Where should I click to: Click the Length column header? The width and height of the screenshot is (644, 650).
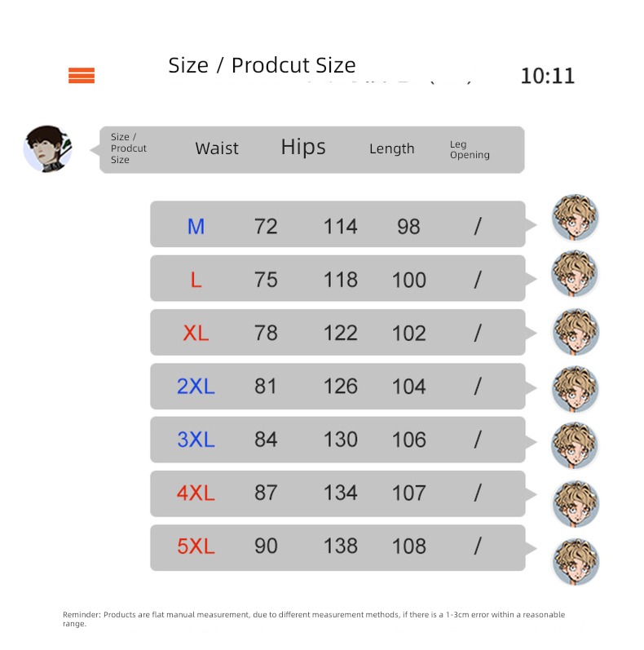tap(391, 148)
